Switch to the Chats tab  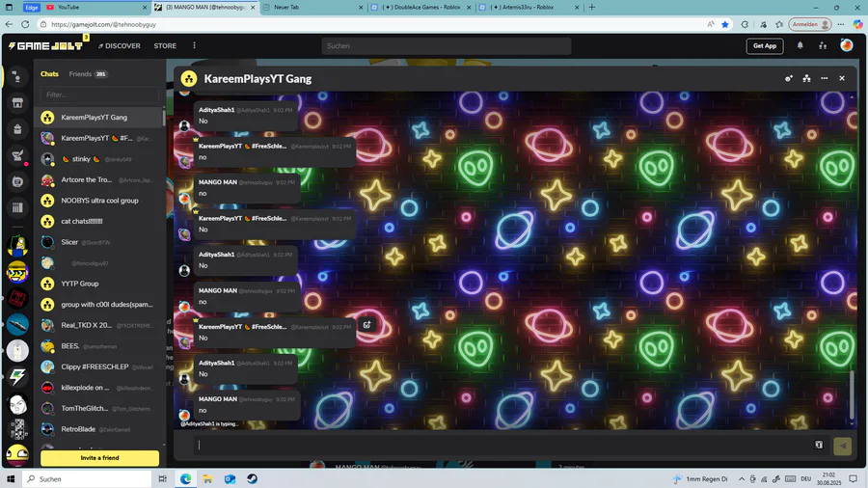tap(49, 73)
